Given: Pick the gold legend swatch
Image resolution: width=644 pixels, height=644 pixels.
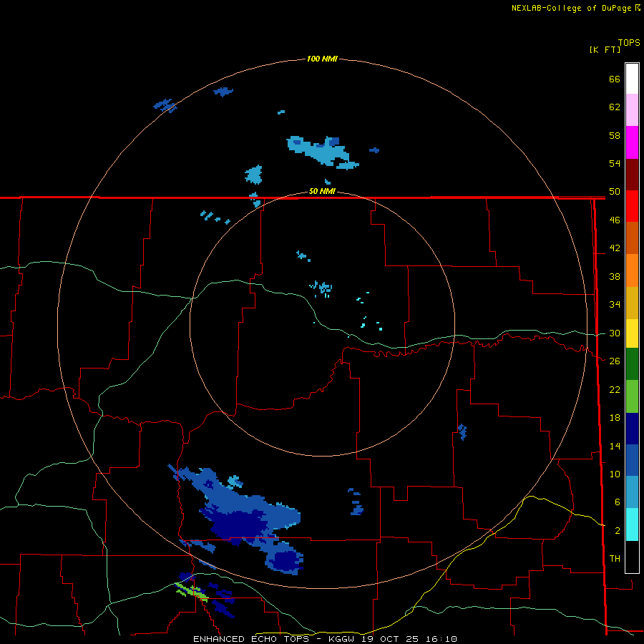Looking at the screenshot, I should [632, 303].
